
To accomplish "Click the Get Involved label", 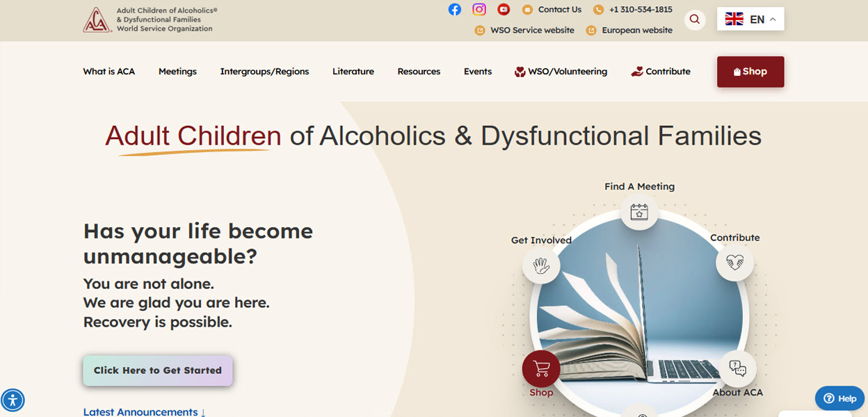I will tap(541, 240).
